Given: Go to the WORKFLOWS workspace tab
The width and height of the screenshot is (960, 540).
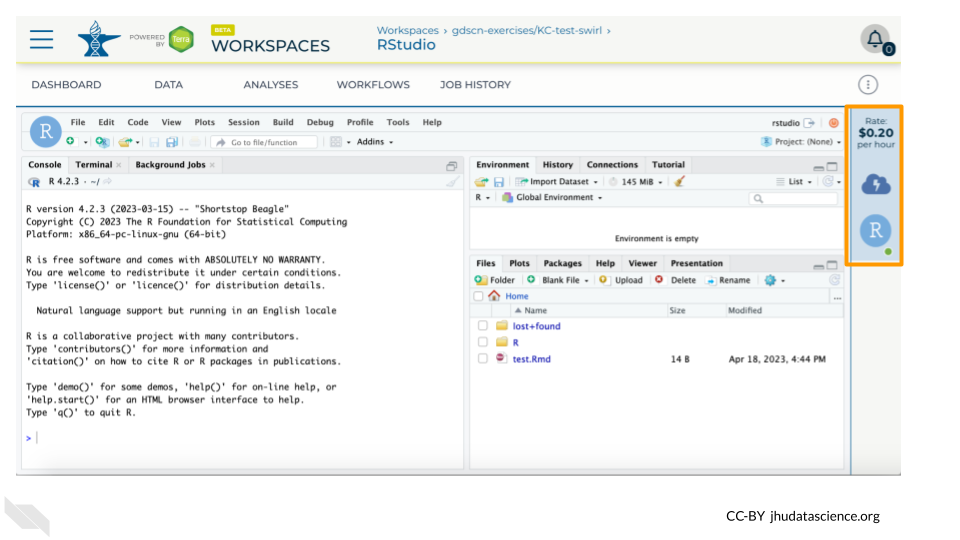Looking at the screenshot, I should click(373, 84).
